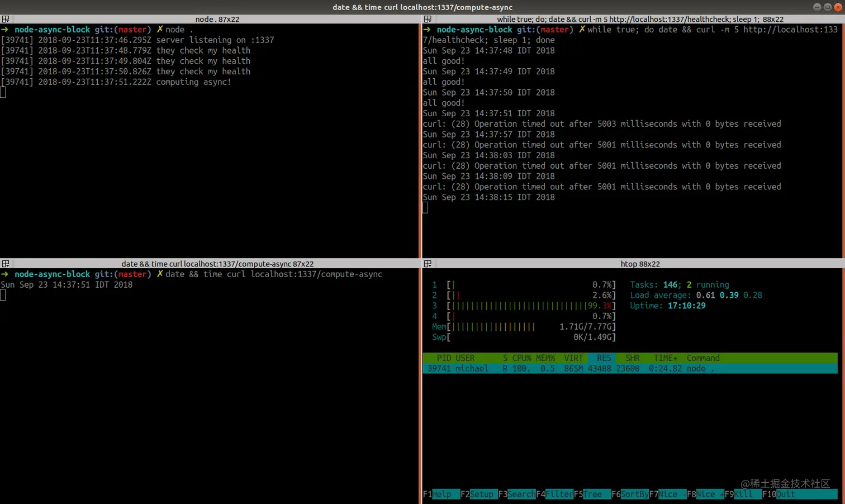Sort htop by CPU% column header
Image resolution: width=845 pixels, height=504 pixels.
(x=522, y=358)
